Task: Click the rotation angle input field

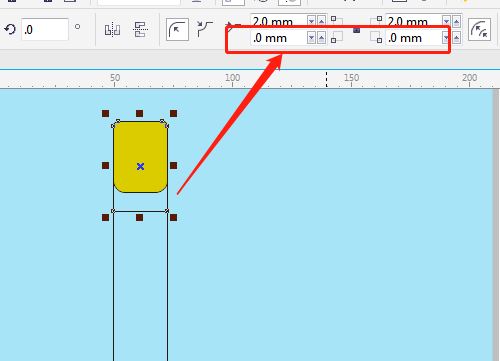Action: (45, 29)
